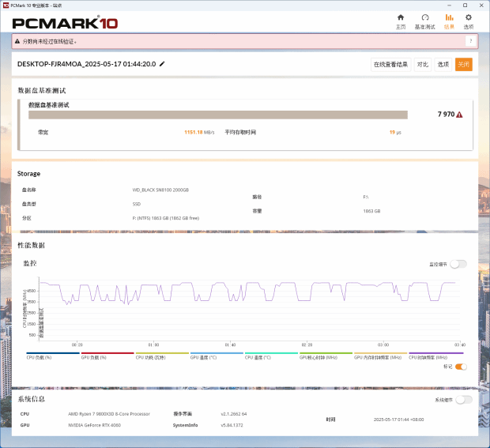The width and height of the screenshot is (490, 448).
Task: Click the capacity value 1863 GB
Action: coord(371,211)
